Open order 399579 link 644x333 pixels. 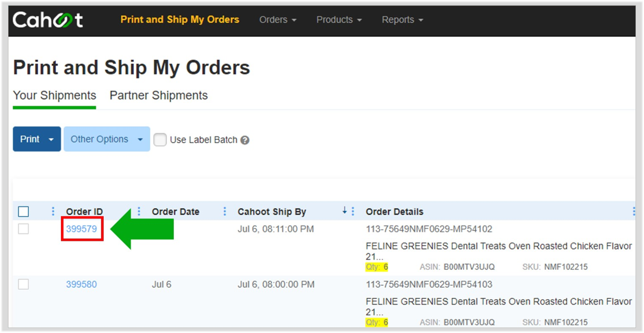(x=81, y=229)
